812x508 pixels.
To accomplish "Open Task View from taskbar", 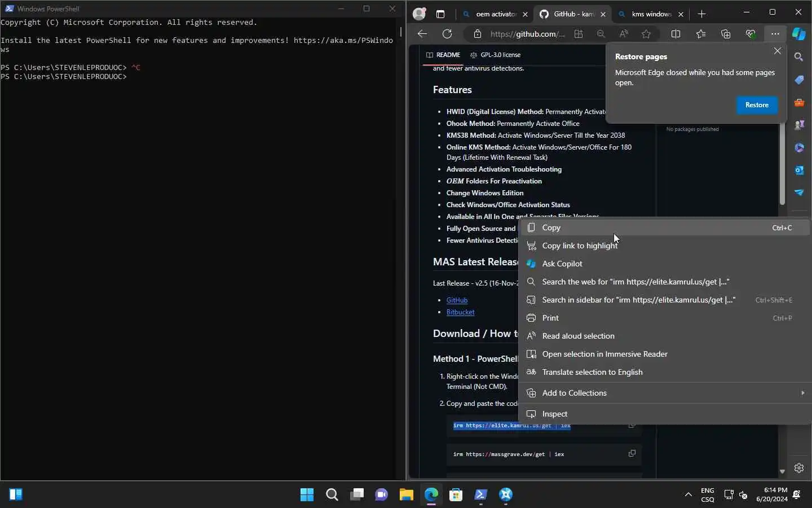I will pos(356,494).
